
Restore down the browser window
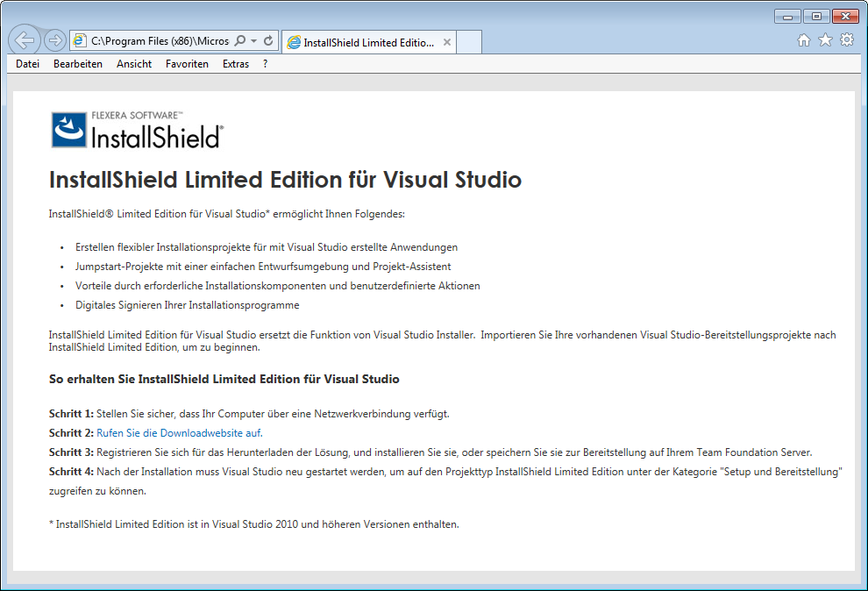point(816,16)
